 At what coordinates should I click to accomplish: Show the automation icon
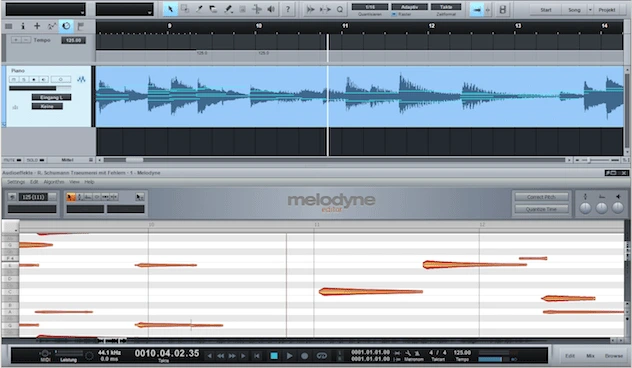pos(52,27)
